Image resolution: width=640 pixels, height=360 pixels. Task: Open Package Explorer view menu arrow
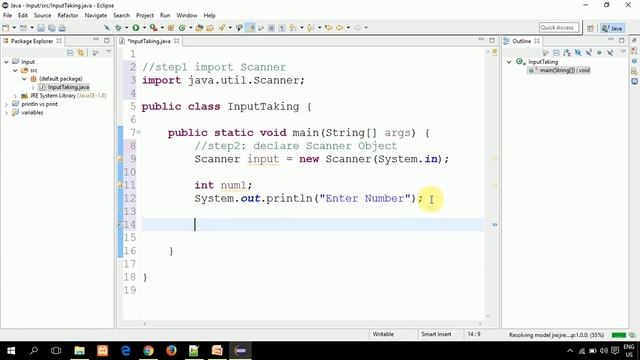tap(109, 52)
